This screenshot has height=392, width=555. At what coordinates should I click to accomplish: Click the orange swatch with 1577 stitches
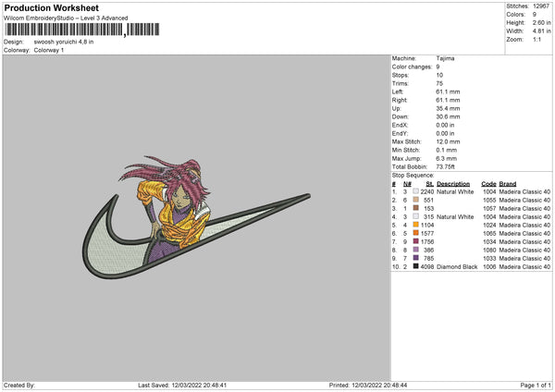click(x=415, y=233)
